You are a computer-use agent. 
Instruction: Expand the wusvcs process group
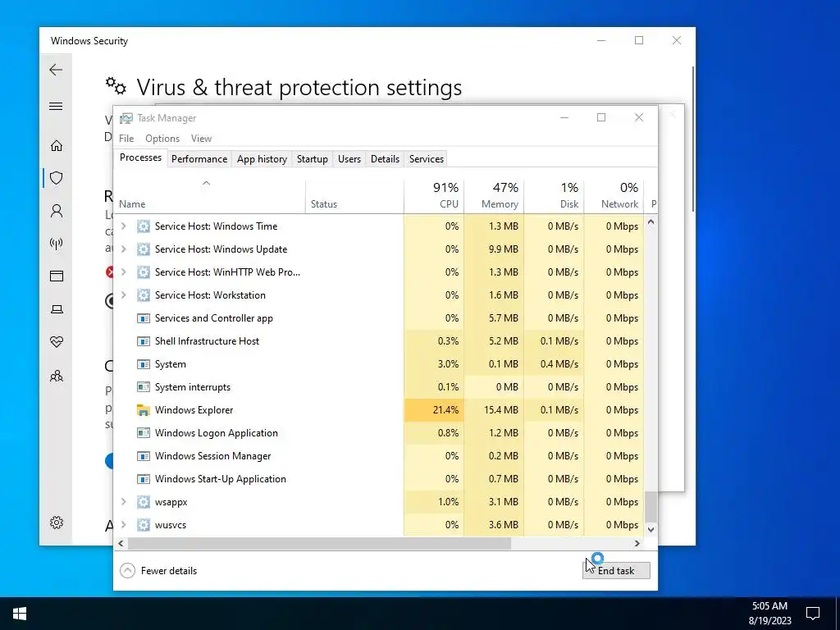point(124,525)
